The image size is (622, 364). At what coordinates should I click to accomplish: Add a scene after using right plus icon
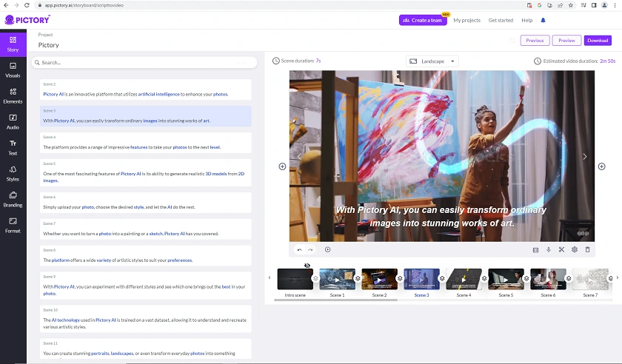602,166
